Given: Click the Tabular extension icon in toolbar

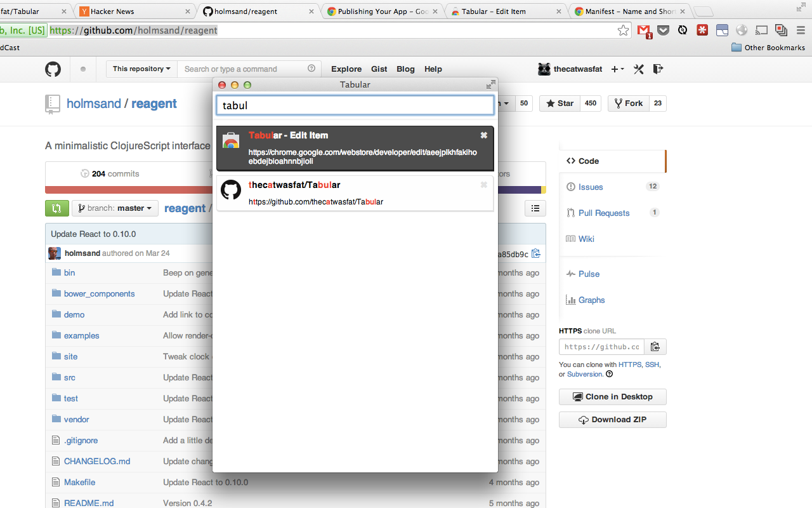Looking at the screenshot, I should [722, 30].
